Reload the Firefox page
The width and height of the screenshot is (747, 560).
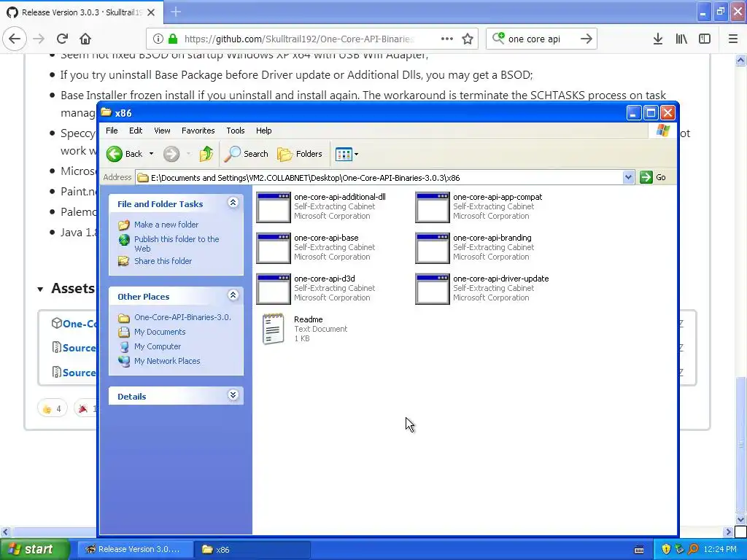tap(62, 39)
